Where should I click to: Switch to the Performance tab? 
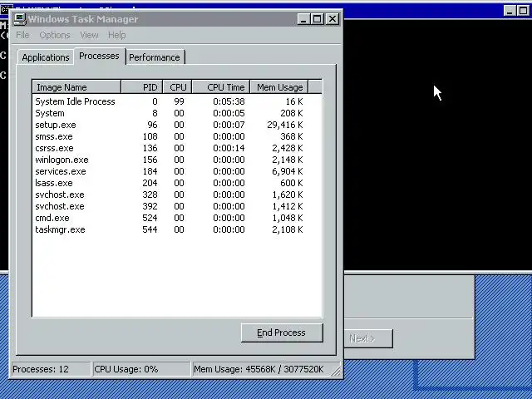tap(155, 57)
